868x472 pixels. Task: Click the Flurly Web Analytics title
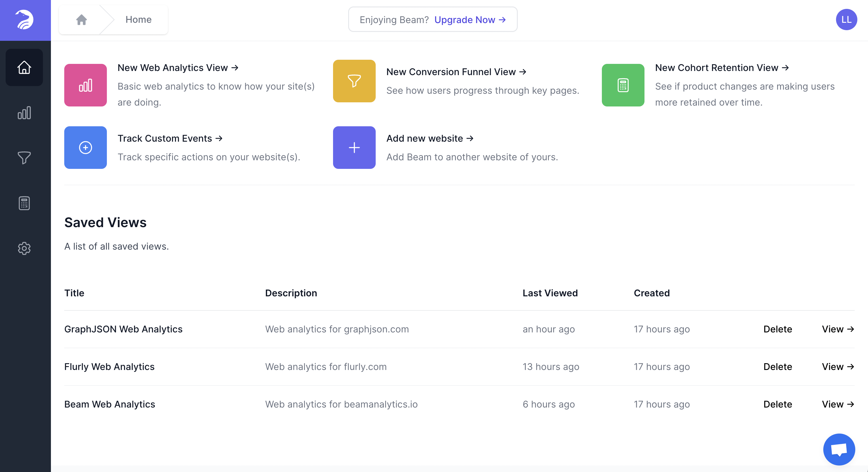(x=110, y=367)
